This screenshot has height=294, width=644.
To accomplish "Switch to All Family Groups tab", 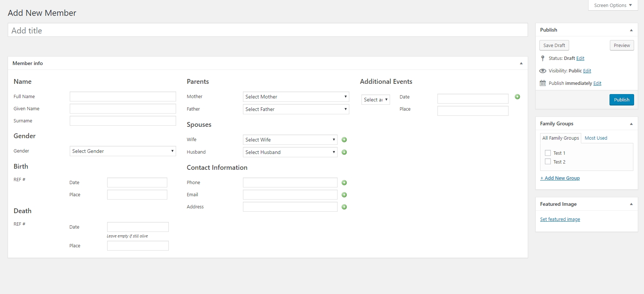I will click(x=560, y=138).
